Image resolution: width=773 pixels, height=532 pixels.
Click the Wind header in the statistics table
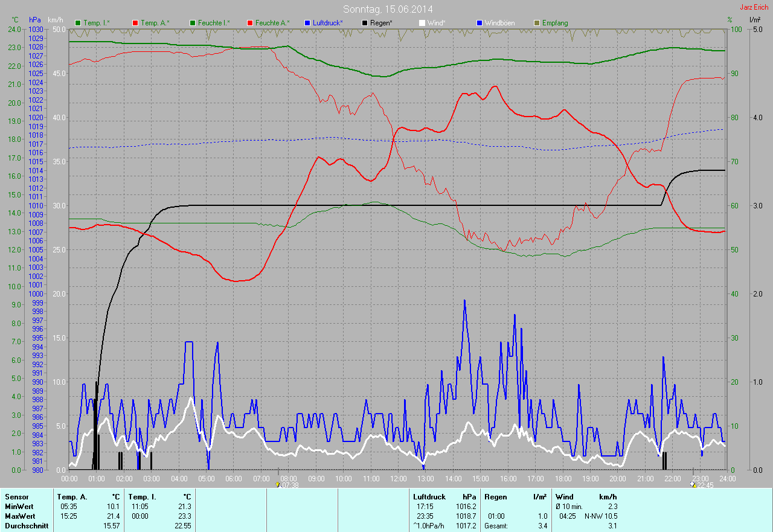pos(564,497)
